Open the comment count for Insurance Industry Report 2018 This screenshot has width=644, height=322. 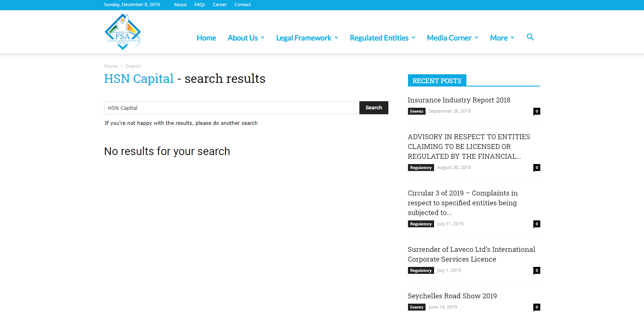(537, 111)
